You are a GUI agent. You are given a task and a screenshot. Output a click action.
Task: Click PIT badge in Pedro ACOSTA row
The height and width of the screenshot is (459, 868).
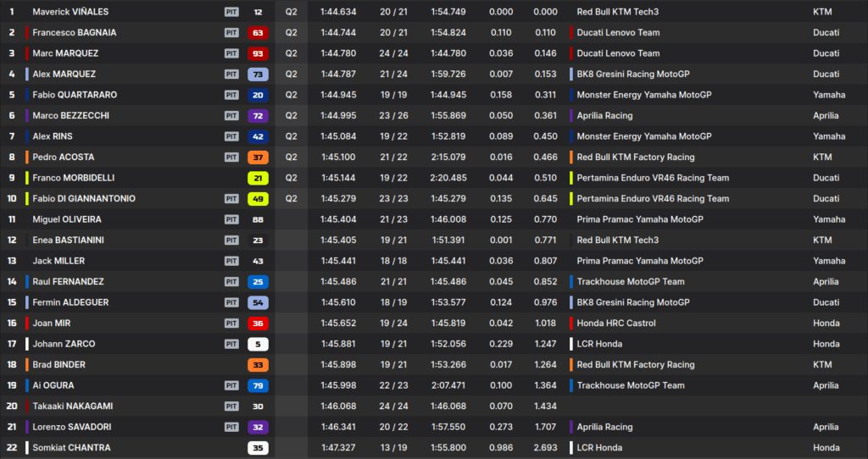click(231, 157)
